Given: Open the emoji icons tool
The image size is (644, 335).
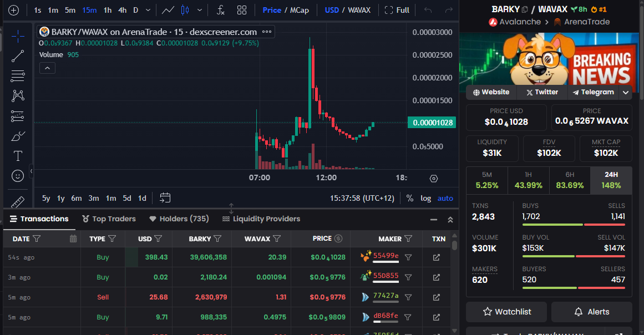Looking at the screenshot, I should [x=18, y=176].
